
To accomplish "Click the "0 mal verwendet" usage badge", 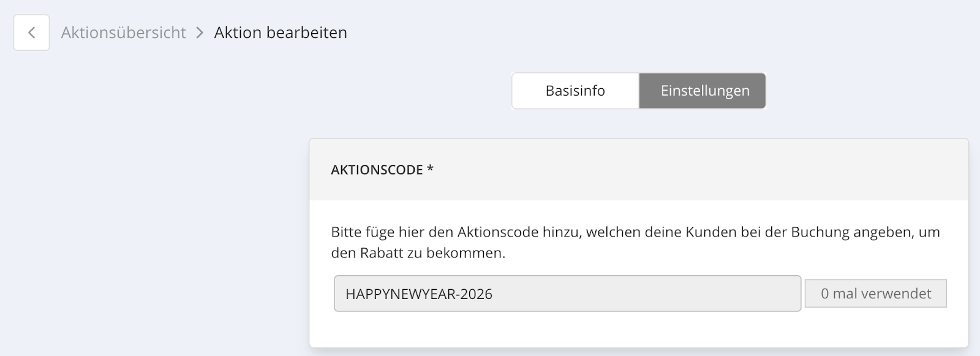I will click(875, 294).
